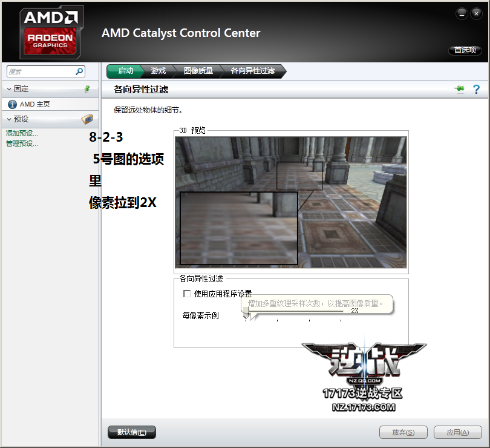Click the AMD Radeon Graphics logo
The image size is (490, 448).
[x=51, y=32]
